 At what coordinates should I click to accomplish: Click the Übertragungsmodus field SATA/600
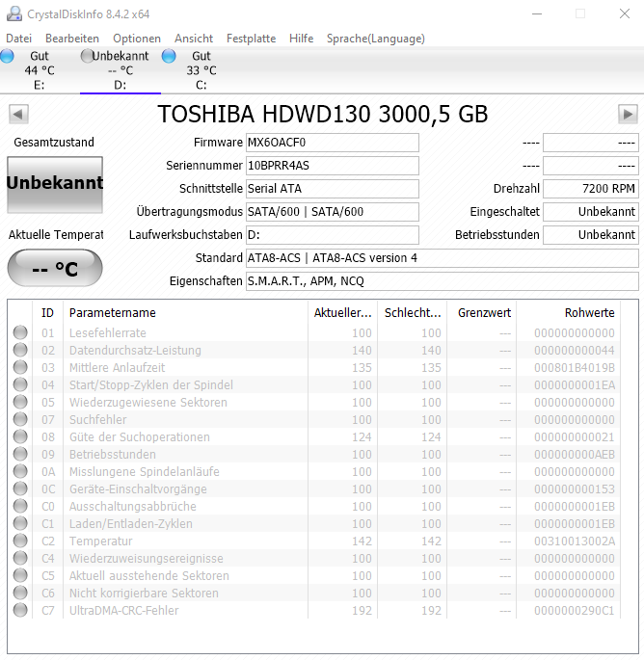click(x=333, y=212)
